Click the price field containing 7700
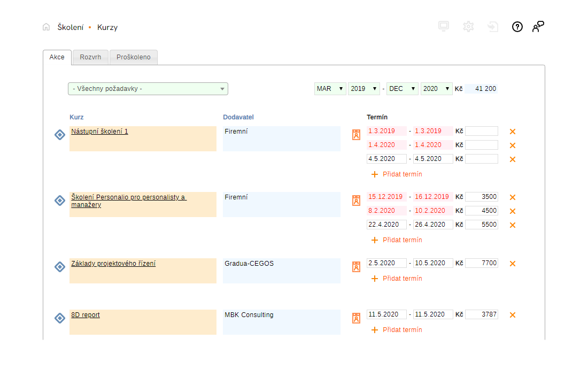The width and height of the screenshot is (588, 385). (x=481, y=263)
